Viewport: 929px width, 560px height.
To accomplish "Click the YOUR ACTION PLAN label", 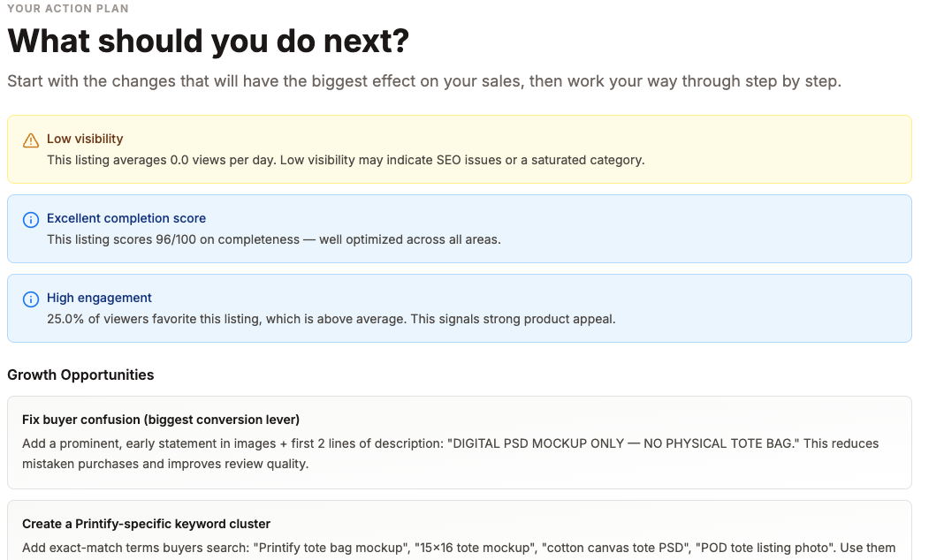I will click(x=67, y=9).
